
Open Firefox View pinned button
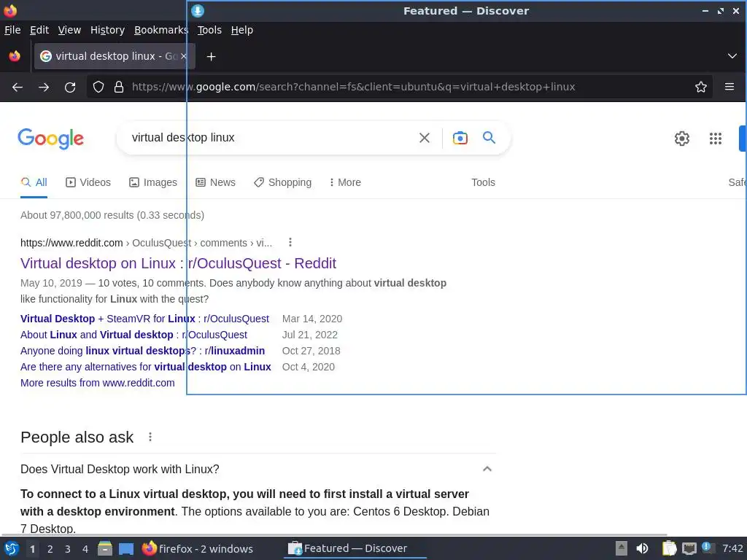[x=15, y=56]
